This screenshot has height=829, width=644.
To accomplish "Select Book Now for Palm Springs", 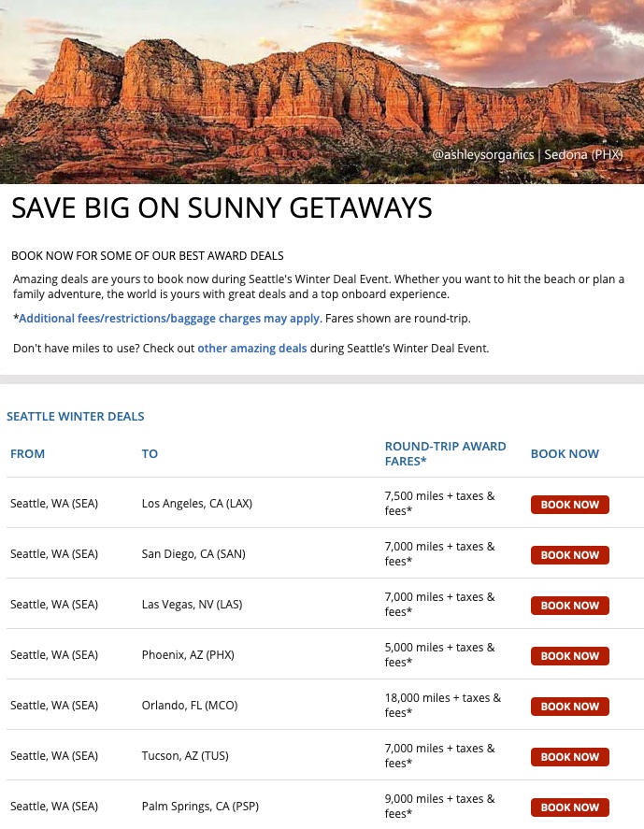I will pyautogui.click(x=570, y=808).
